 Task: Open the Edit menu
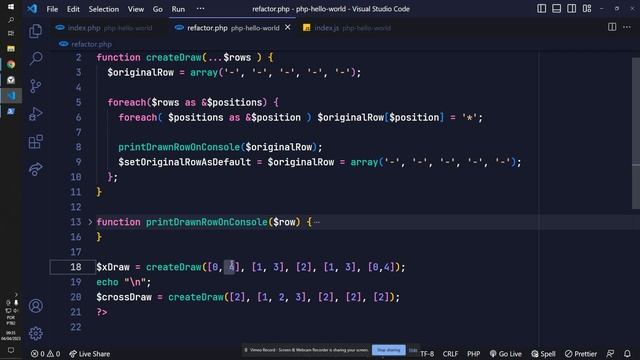pos(73,9)
